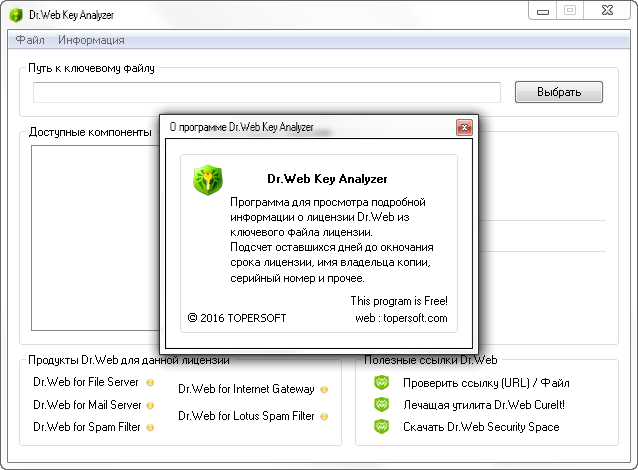Click the Выбрать button
The height and width of the screenshot is (470, 638).
(559, 92)
